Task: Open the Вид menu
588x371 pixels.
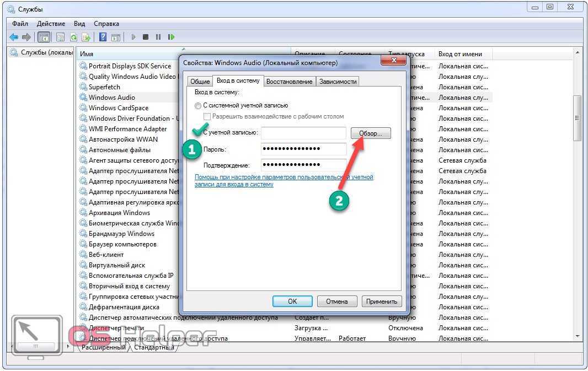Action: 79,24
